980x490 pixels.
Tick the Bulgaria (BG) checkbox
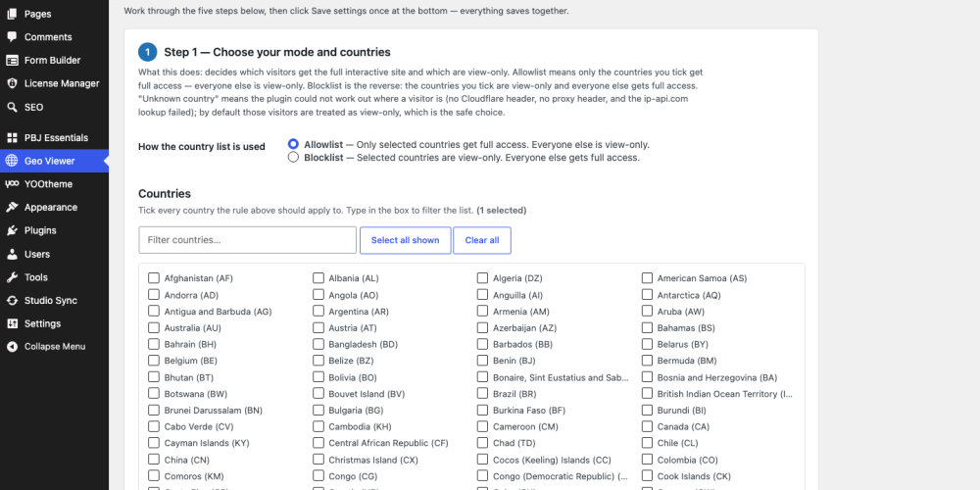318,410
